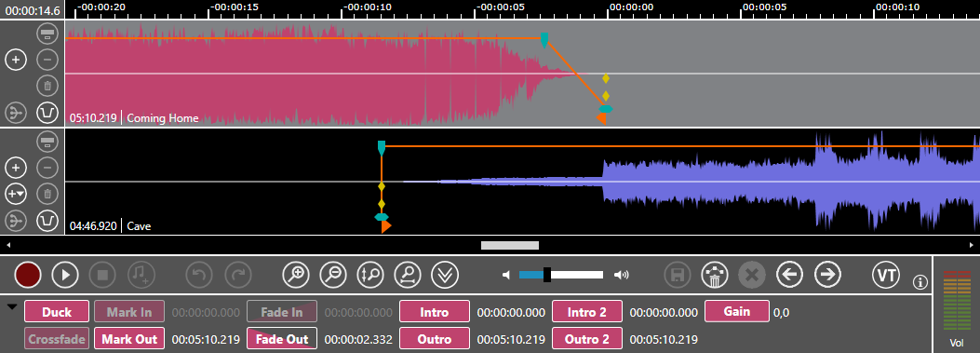Viewport: 980px width, 353px height.
Task: Click the stop playback button
Action: pyautogui.click(x=103, y=275)
